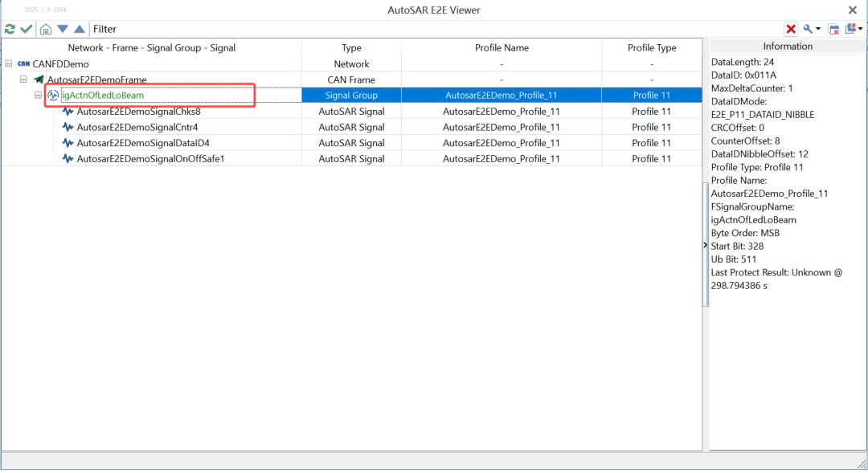
Task: Click the 'DataID: 0x011A' information line
Action: [743, 75]
